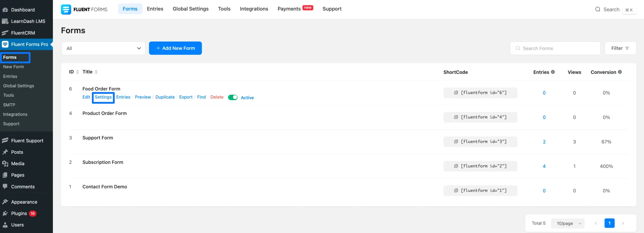Image resolution: width=644 pixels, height=233 pixels.
Task: Open the All forms filter dropdown
Action: click(103, 48)
